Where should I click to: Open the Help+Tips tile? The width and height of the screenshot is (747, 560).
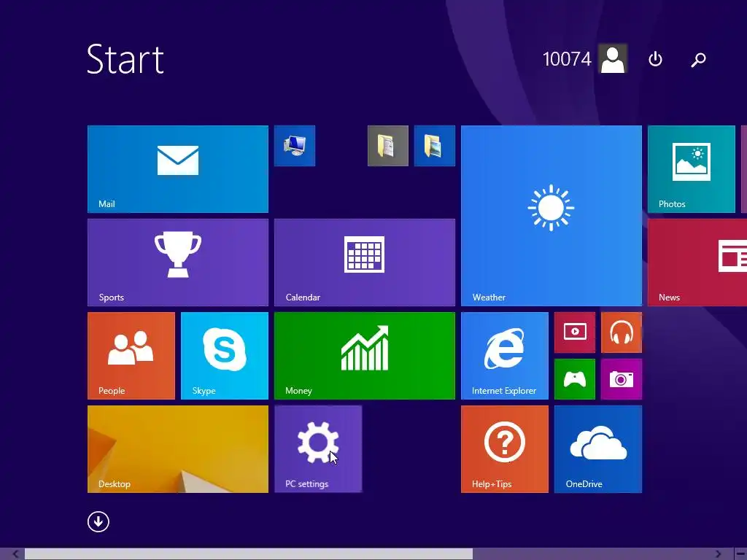point(505,449)
